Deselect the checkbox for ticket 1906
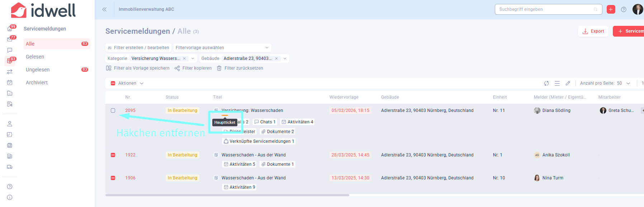This screenshot has height=207, width=644. tap(113, 178)
